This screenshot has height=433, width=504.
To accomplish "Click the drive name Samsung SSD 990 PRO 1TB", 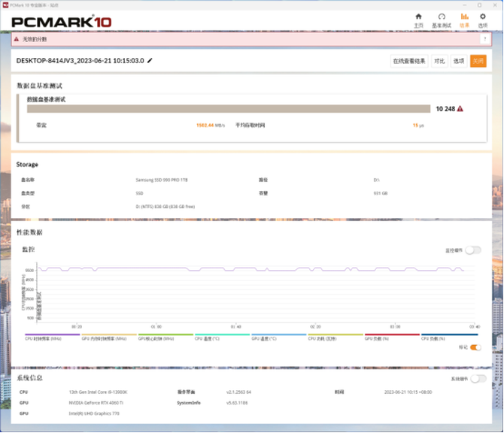I will 162,180.
